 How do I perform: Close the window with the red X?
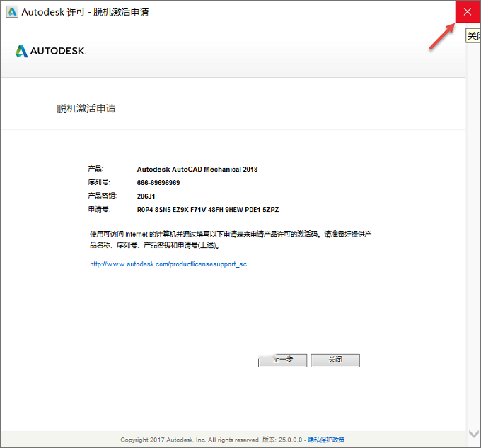468,11
